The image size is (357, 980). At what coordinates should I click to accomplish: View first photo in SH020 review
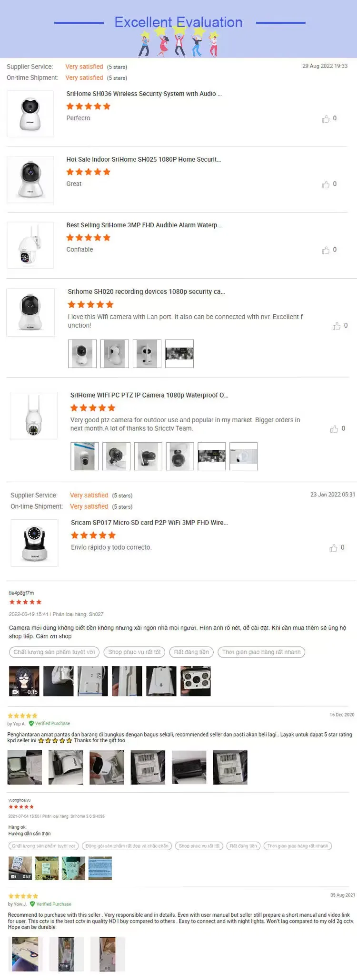(82, 354)
